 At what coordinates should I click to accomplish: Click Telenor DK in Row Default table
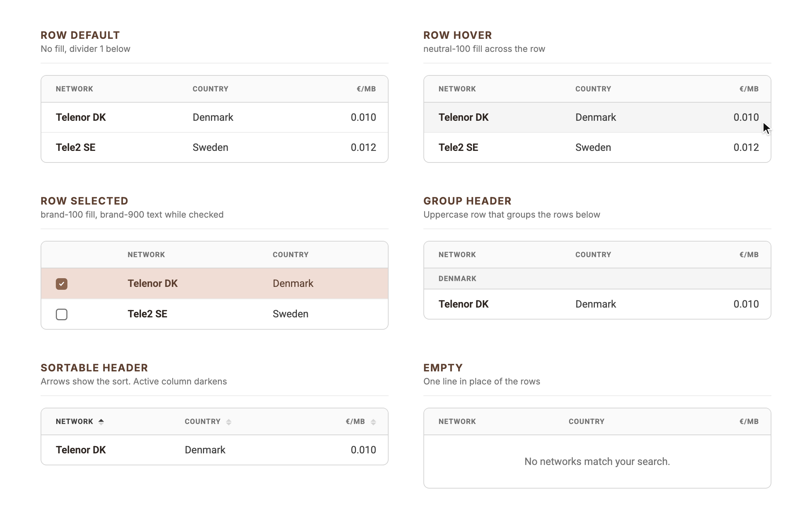point(81,117)
